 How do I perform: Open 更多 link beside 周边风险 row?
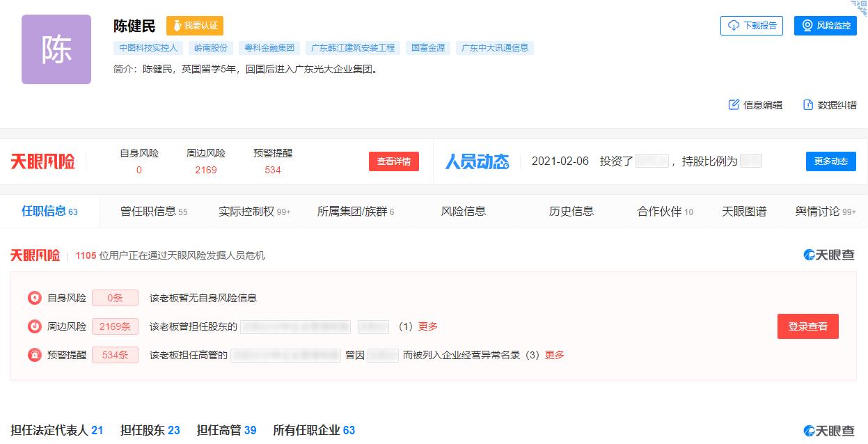[427, 326]
